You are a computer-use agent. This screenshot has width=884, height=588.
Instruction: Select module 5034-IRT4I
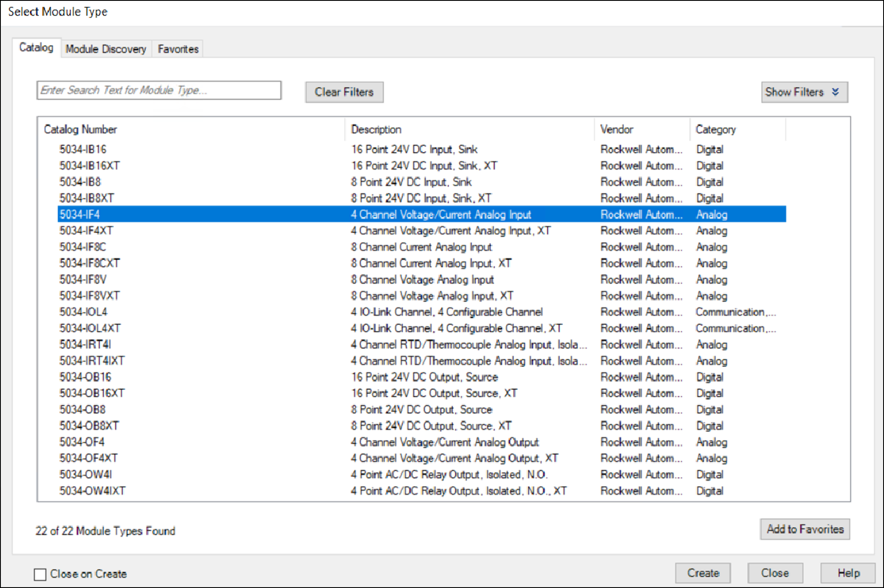pyautogui.click(x=422, y=345)
